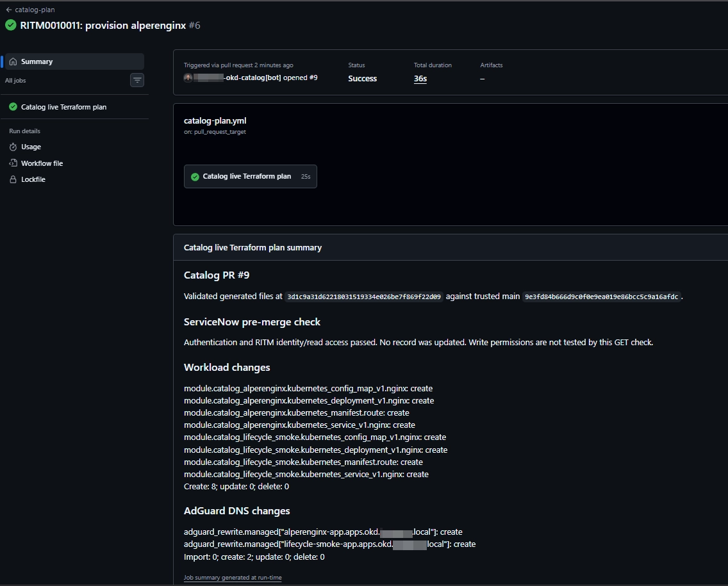The width and height of the screenshot is (728, 586).
Task: Select commit hash 3d1c9a31d62218031519334e026be7f869f22d09
Action: [363, 297]
